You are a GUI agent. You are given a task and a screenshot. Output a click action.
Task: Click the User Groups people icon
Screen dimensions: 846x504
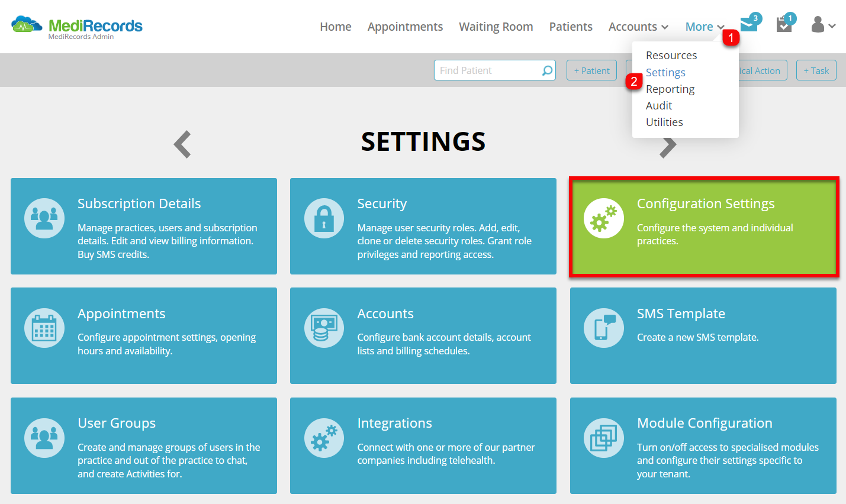(x=44, y=438)
